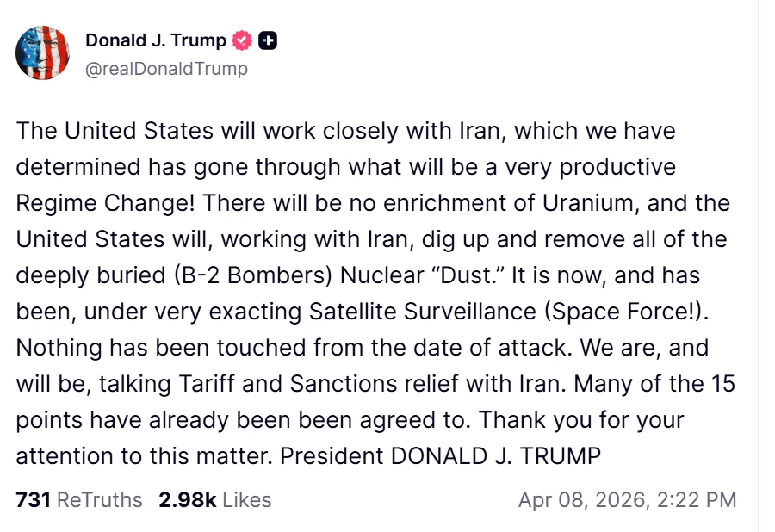Image resolution: width=775 pixels, height=532 pixels.
Task: Click the words "Tariff and Sanctions"
Action: 283,385
